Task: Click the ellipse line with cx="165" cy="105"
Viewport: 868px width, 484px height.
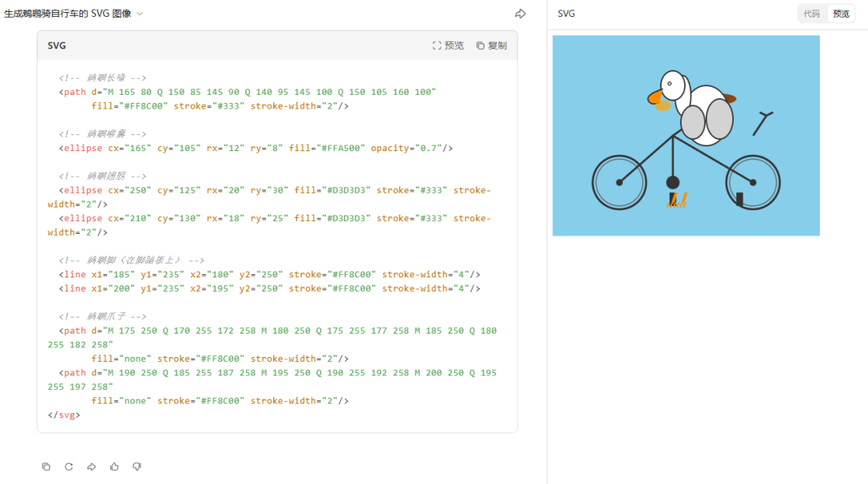Action: pos(256,148)
